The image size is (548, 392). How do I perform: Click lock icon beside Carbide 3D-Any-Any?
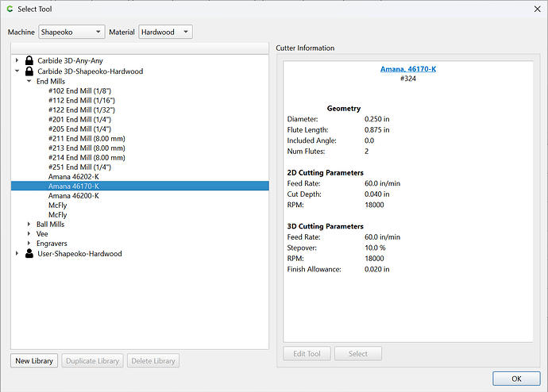pyautogui.click(x=29, y=60)
